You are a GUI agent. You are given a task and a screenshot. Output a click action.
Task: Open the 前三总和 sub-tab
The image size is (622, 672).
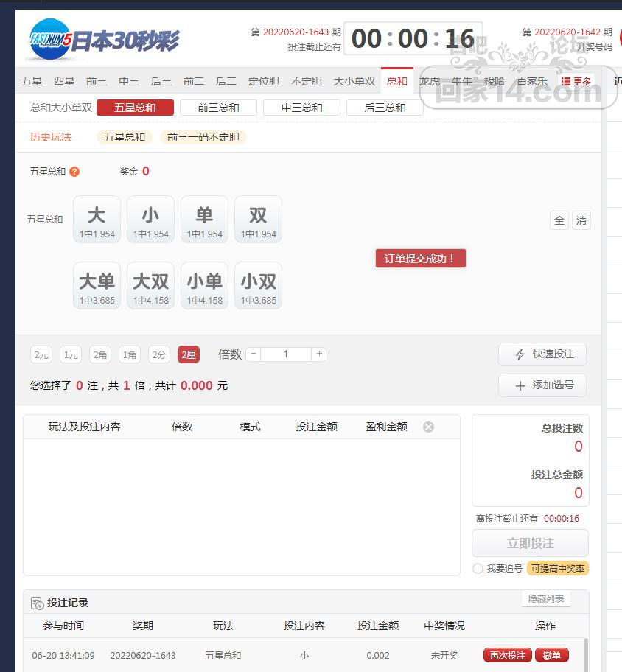click(218, 108)
